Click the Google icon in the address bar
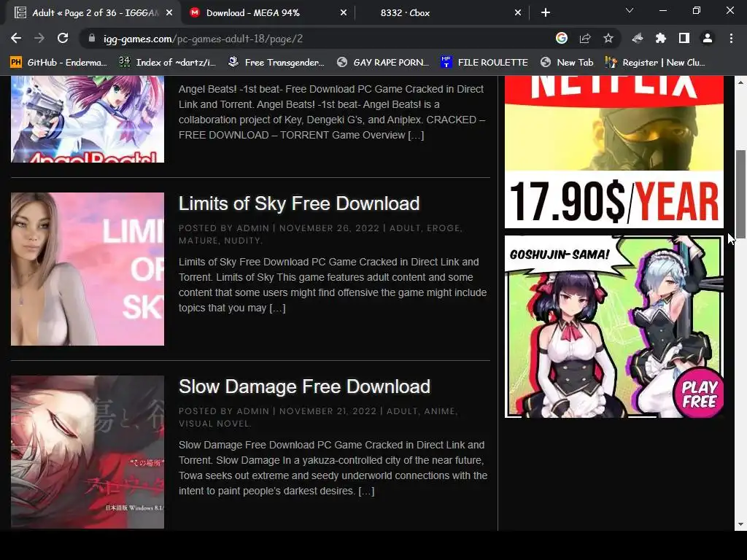The image size is (747, 560). [562, 39]
